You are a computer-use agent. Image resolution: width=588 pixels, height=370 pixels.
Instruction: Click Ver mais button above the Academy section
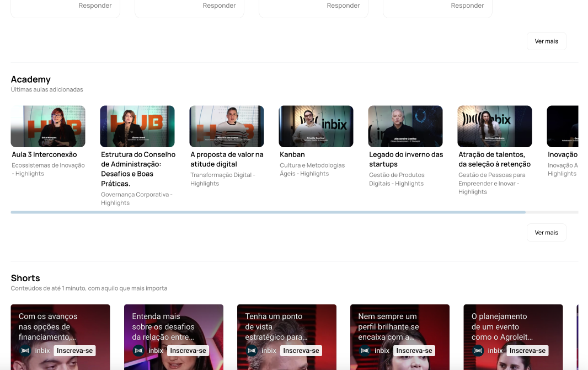[547, 41]
